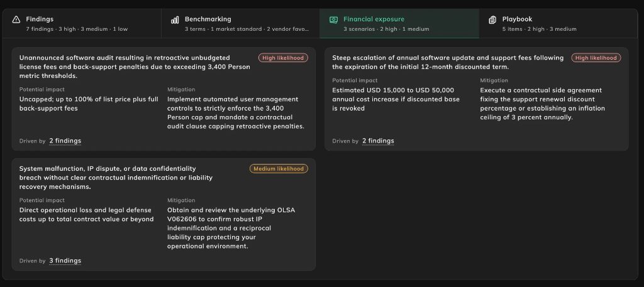Screen dimensions: 644x287
Task: Go to the Playbook tab
Action: (x=558, y=24)
